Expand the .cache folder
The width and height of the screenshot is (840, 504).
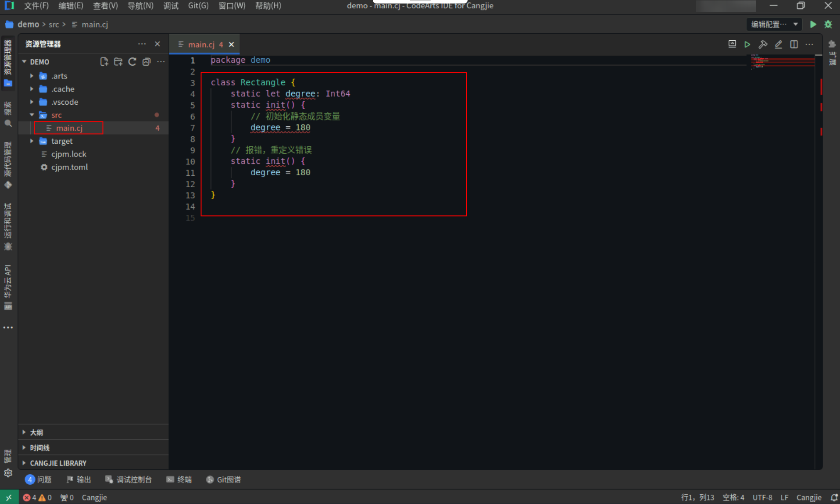(32, 89)
